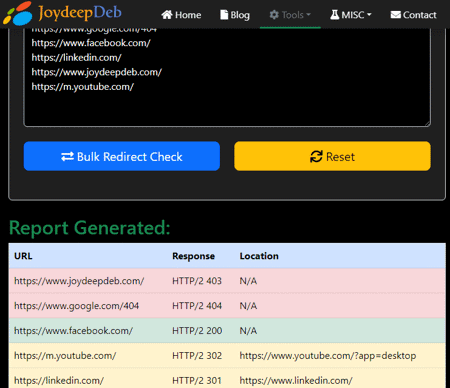Click the yellow Reset button
The width and height of the screenshot is (450, 388).
click(x=332, y=156)
